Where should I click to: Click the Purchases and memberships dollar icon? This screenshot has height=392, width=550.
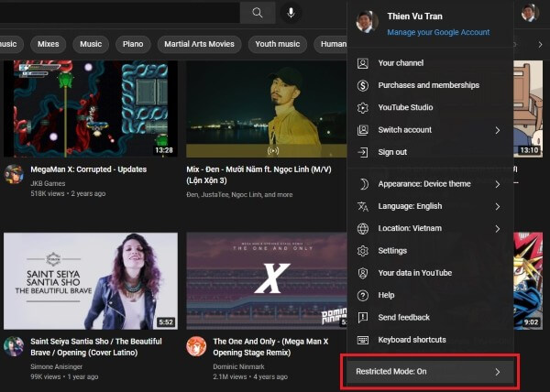(x=362, y=85)
